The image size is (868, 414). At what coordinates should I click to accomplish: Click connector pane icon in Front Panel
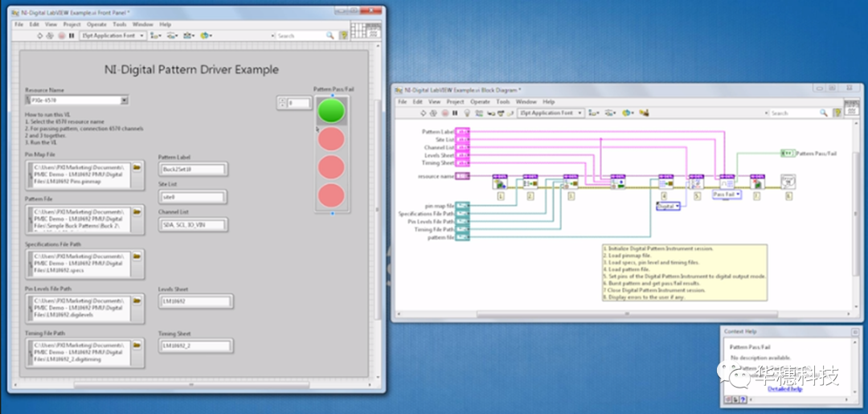click(x=358, y=30)
